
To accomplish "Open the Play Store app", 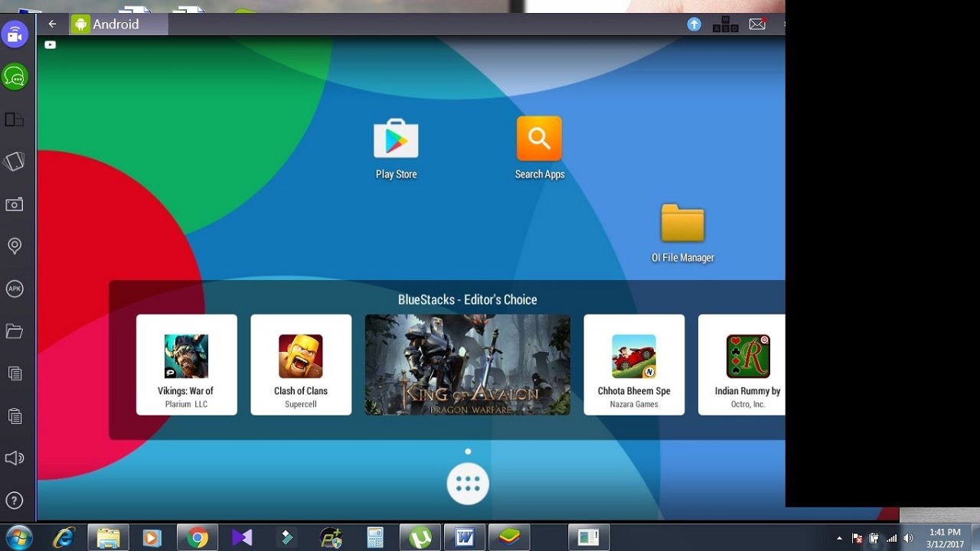I will (396, 149).
